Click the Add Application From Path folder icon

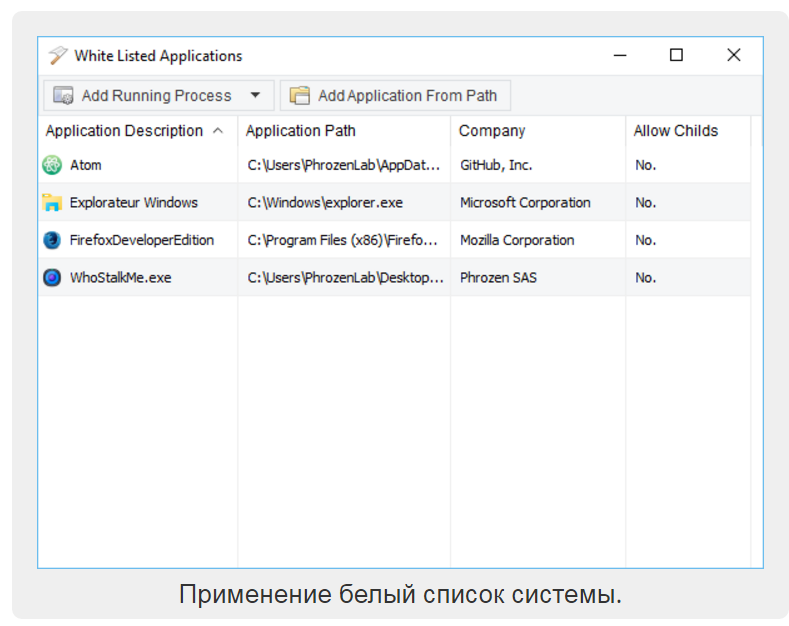(x=300, y=96)
